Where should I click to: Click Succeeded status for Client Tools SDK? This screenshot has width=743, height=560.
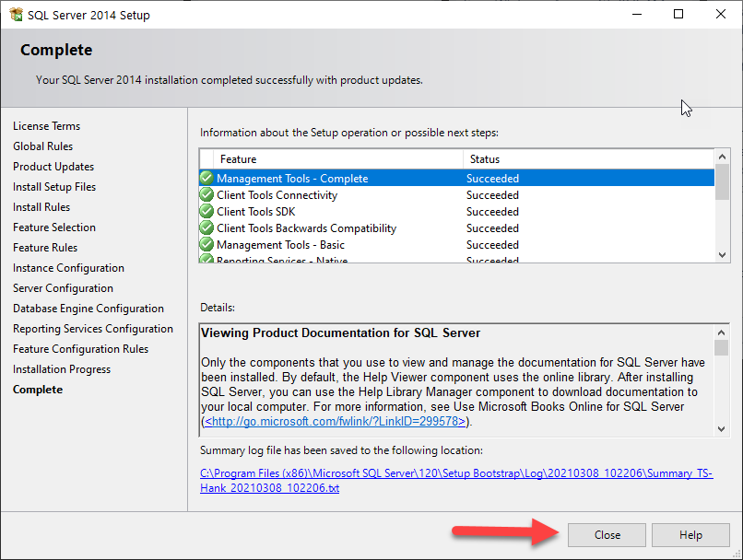492,212
